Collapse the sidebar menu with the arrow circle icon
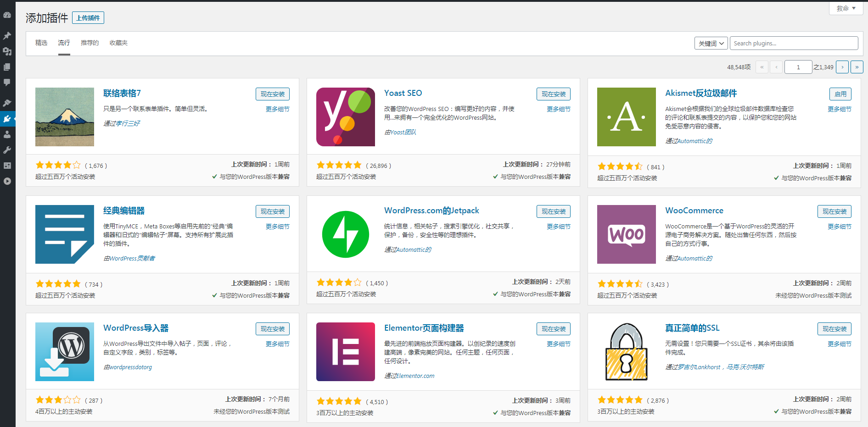Viewport: 868px width, 427px height. [x=7, y=181]
